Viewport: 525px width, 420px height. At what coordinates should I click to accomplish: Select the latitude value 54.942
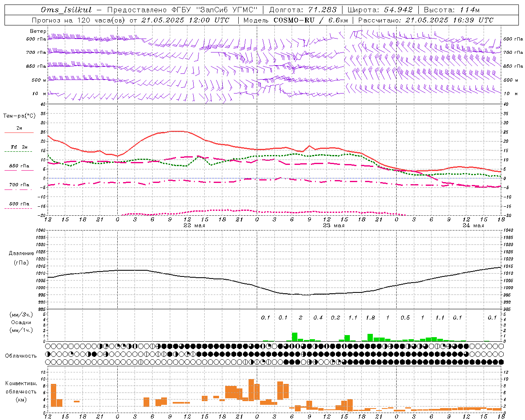(x=398, y=10)
